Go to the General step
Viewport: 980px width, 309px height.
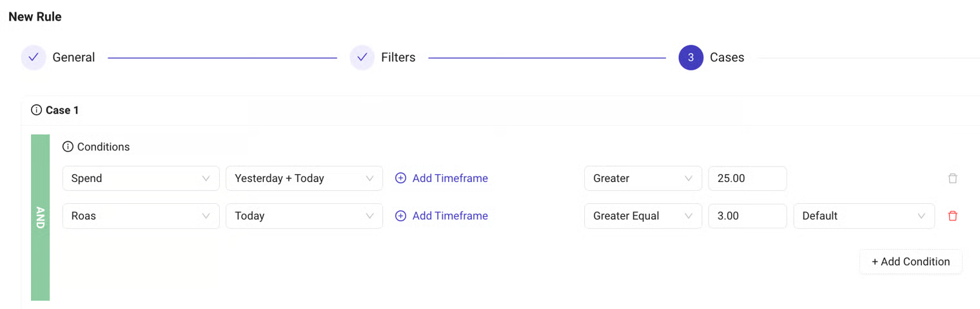(73, 57)
